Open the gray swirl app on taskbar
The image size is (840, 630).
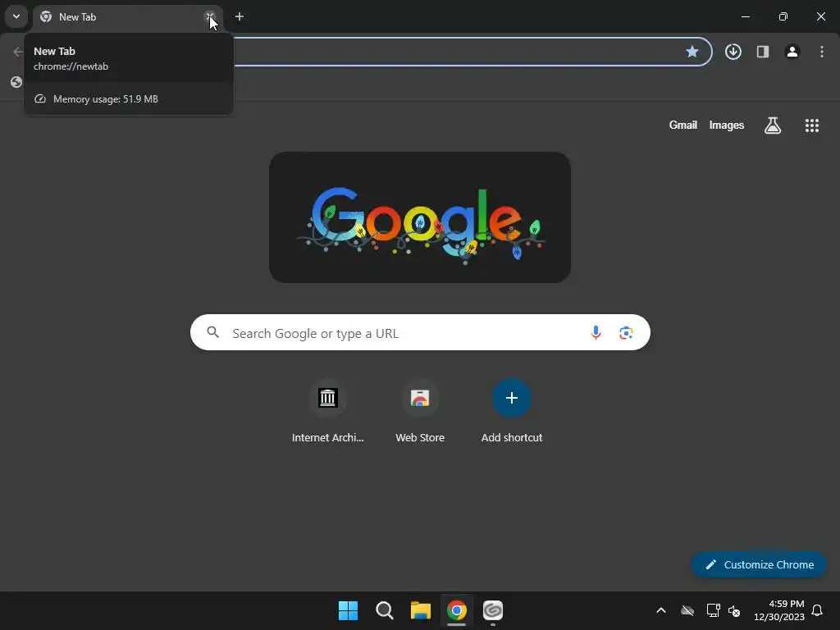click(x=493, y=610)
